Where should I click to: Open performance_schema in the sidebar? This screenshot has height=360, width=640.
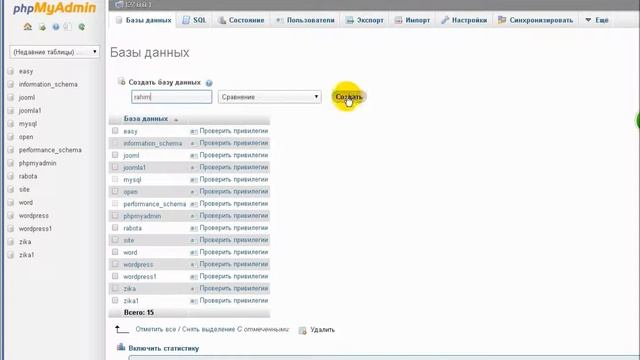pos(50,150)
